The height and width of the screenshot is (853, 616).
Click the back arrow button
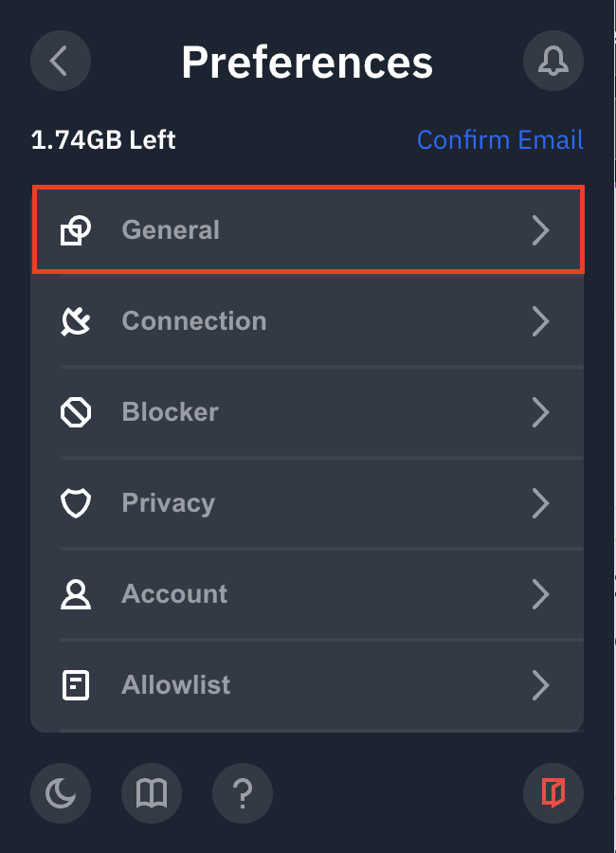click(61, 61)
